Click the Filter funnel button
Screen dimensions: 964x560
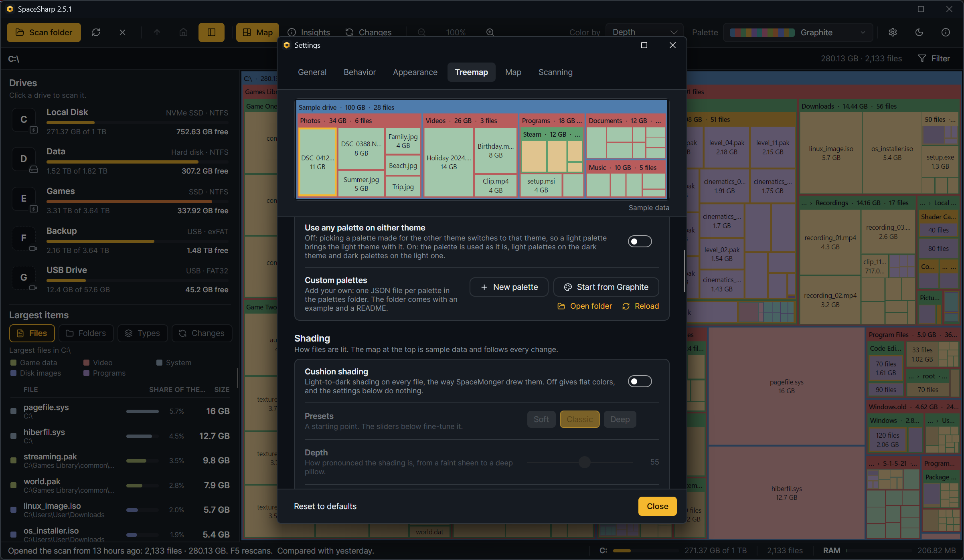pyautogui.click(x=934, y=59)
